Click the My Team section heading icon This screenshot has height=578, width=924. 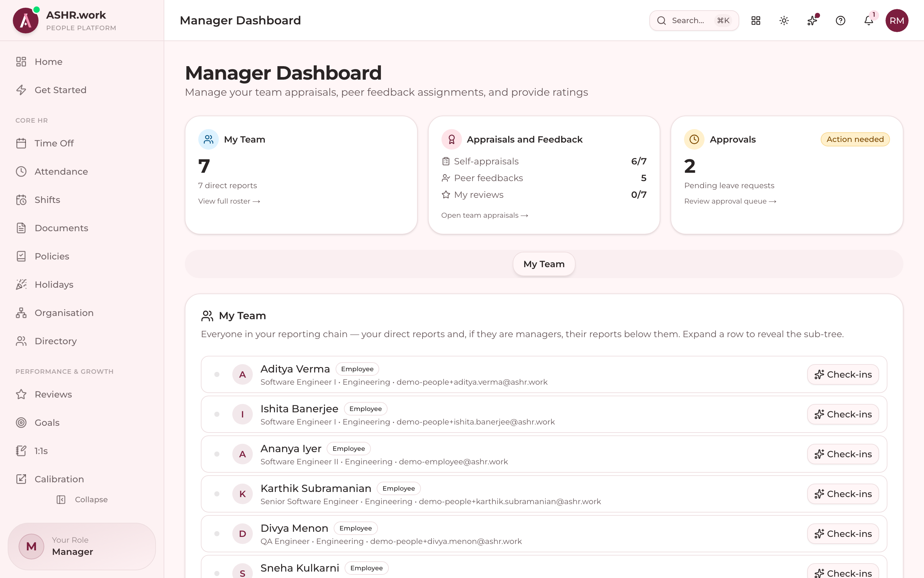(207, 316)
